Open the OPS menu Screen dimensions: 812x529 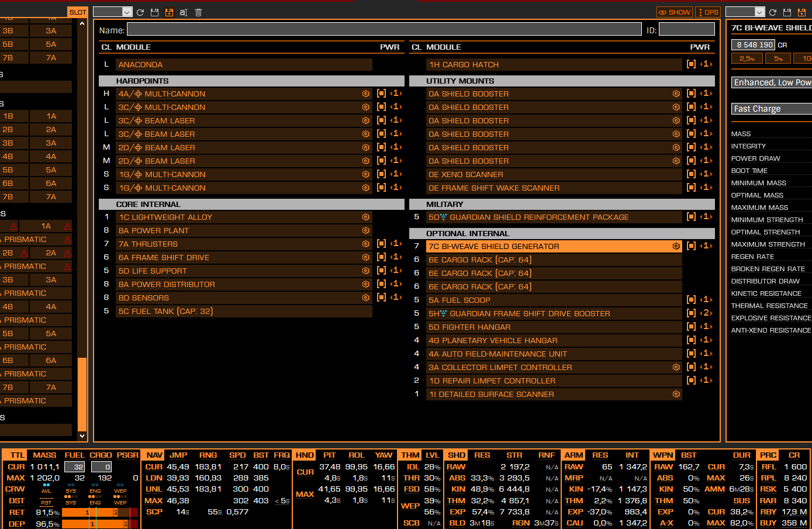pyautogui.click(x=708, y=12)
